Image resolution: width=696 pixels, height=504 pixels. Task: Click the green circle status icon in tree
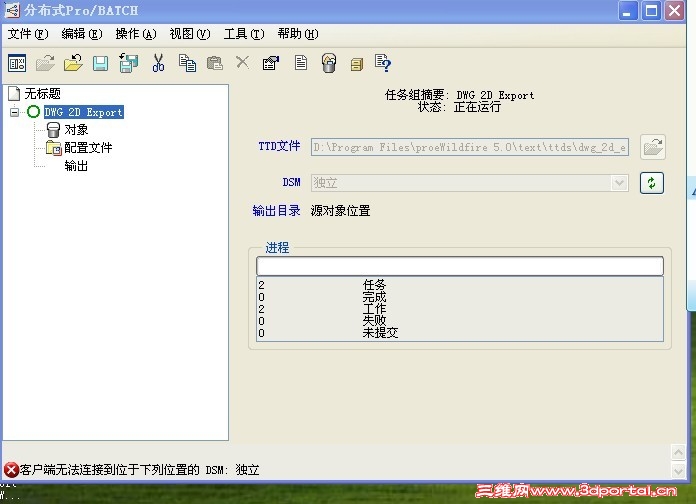tap(33, 112)
